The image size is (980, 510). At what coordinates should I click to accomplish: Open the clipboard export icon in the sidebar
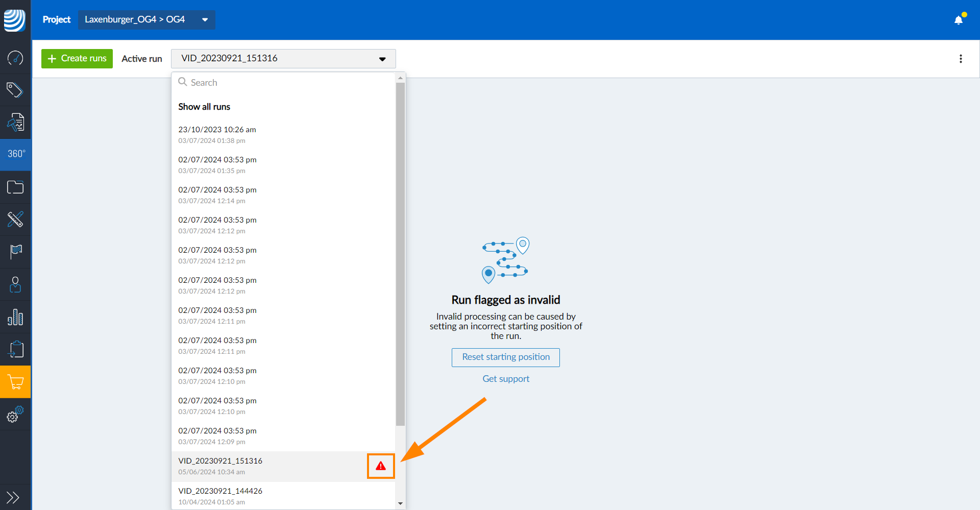[x=16, y=349]
